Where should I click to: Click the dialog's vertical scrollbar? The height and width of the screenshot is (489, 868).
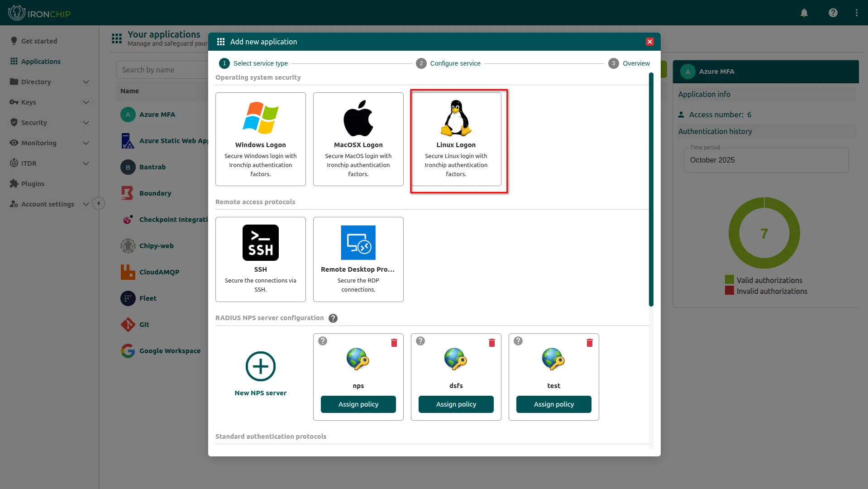(x=651, y=190)
